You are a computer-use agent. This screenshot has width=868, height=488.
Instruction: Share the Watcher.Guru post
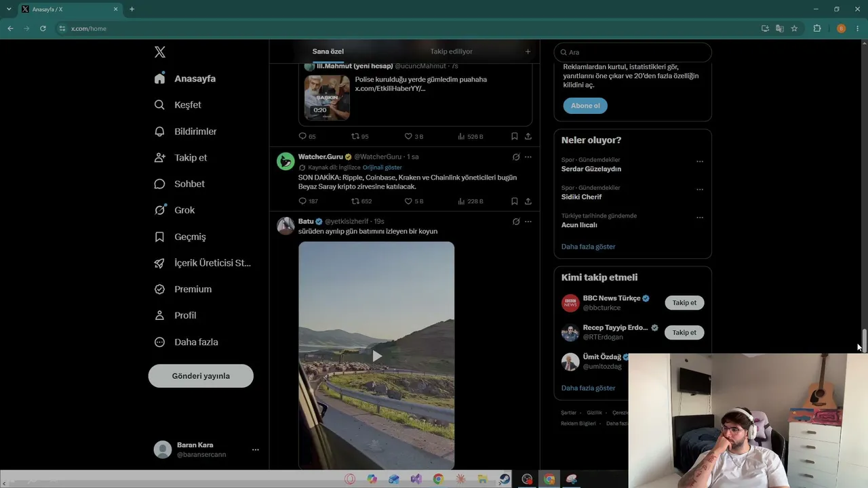click(528, 201)
